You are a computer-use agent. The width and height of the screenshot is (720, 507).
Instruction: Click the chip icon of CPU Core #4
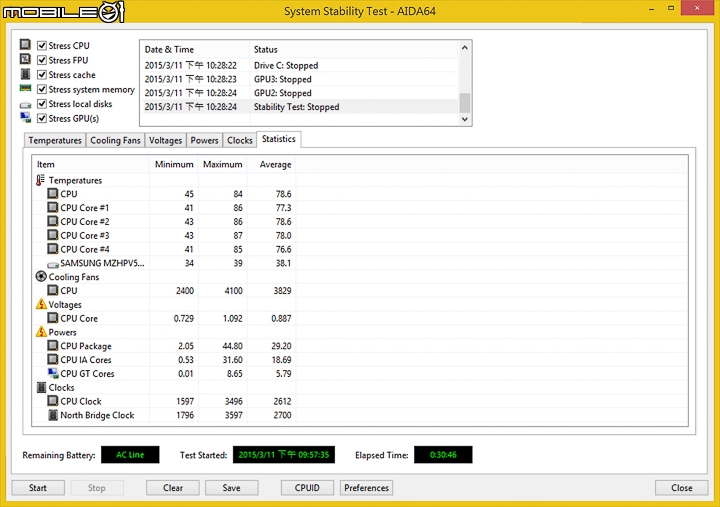coord(53,248)
